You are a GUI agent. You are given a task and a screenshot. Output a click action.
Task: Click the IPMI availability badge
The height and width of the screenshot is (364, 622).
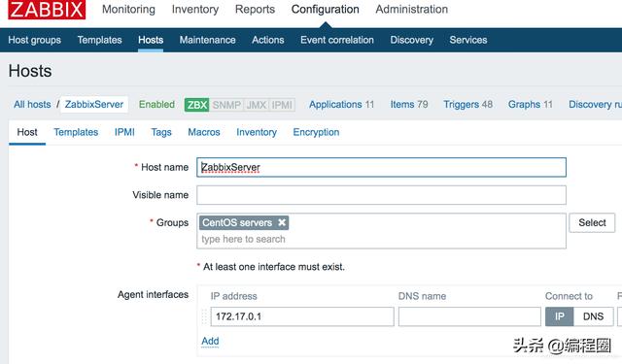282,105
